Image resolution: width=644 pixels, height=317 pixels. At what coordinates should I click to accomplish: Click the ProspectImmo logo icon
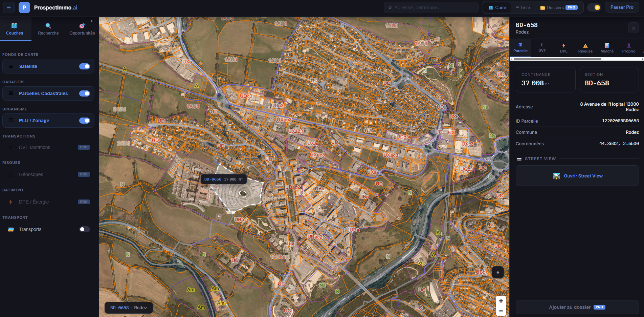[24, 7]
